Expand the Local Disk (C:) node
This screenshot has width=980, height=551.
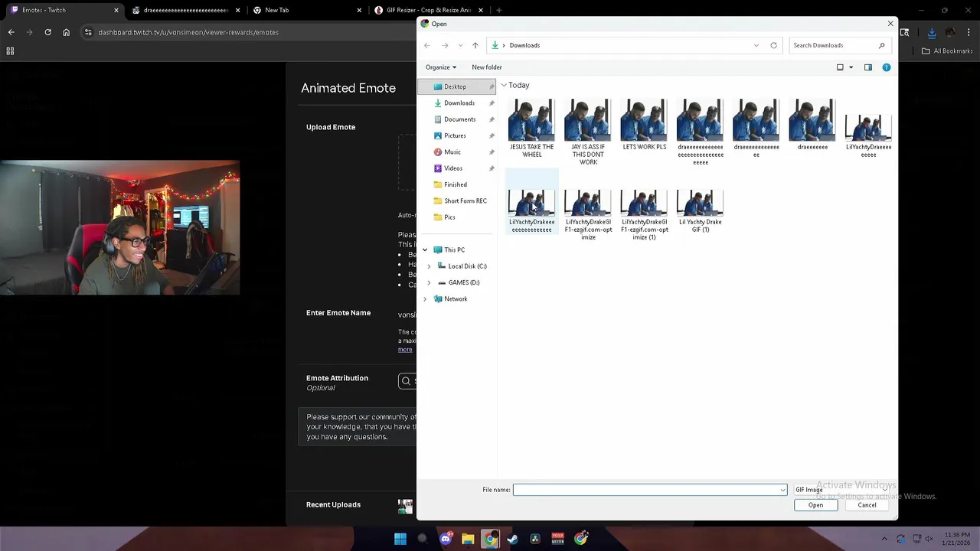point(429,266)
